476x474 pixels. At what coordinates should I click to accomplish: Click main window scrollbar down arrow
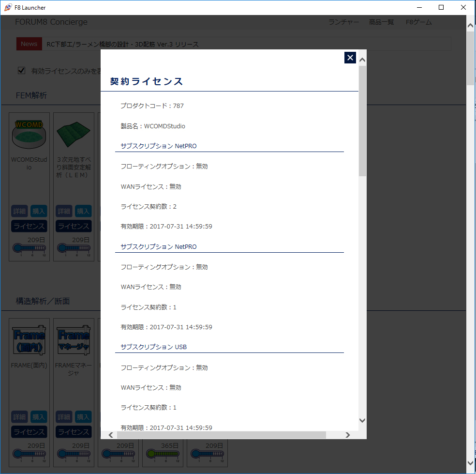(471, 463)
